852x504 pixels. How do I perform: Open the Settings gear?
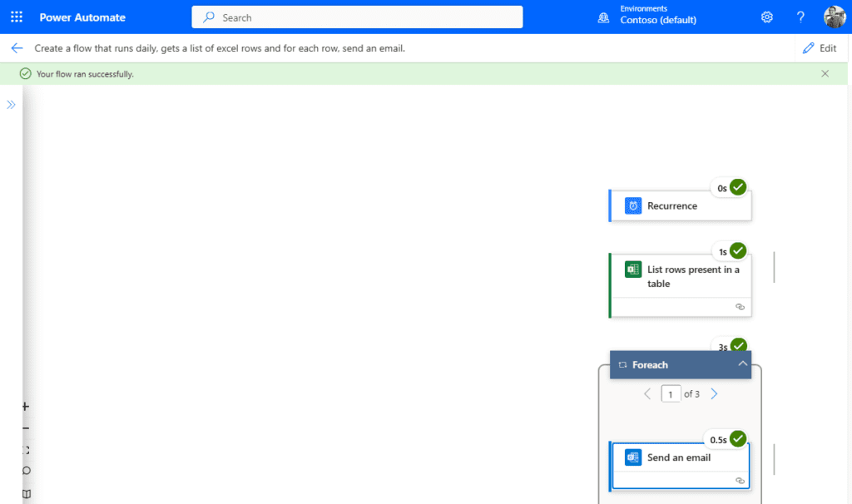tap(767, 17)
